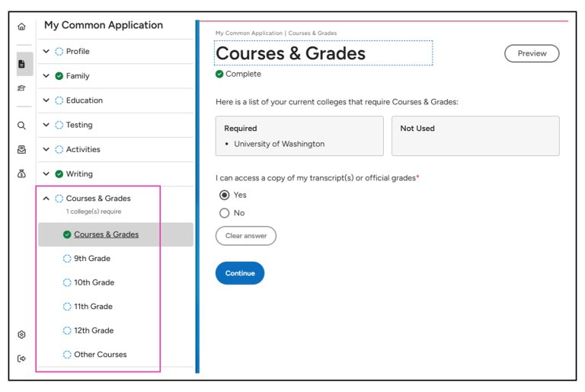Open the 9th Grade subsection
Image resolution: width=585 pixels, height=392 pixels.
tap(91, 259)
